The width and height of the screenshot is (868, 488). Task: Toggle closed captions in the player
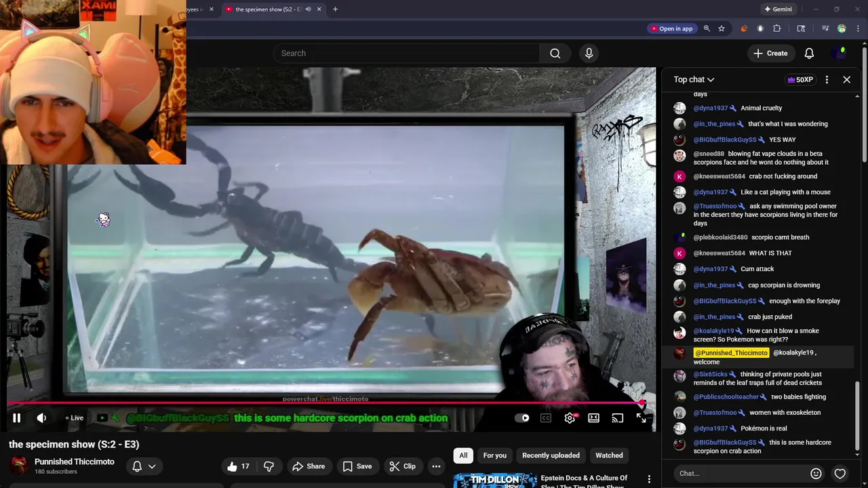(x=546, y=418)
